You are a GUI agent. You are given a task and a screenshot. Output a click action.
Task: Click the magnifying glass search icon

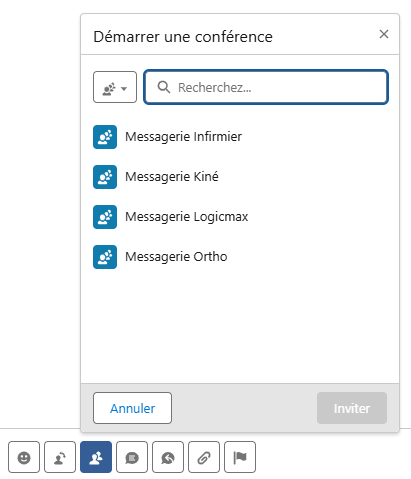point(164,87)
